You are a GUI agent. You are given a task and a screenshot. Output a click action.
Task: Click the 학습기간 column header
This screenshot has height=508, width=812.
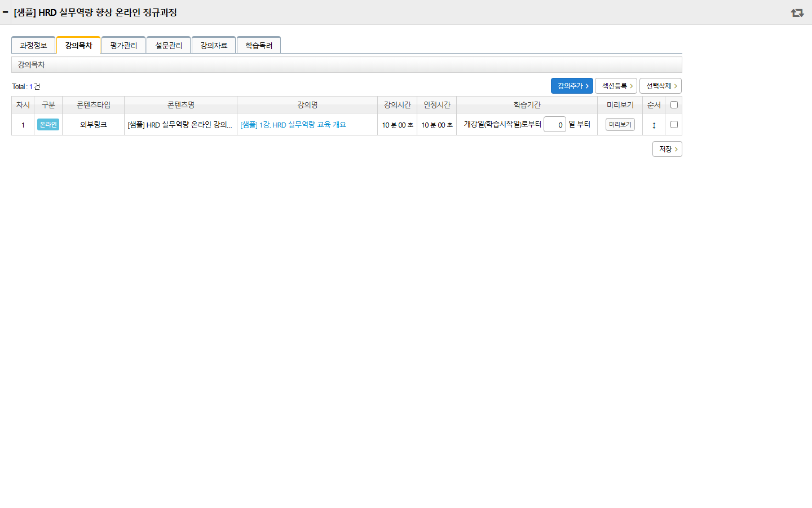[x=527, y=105]
